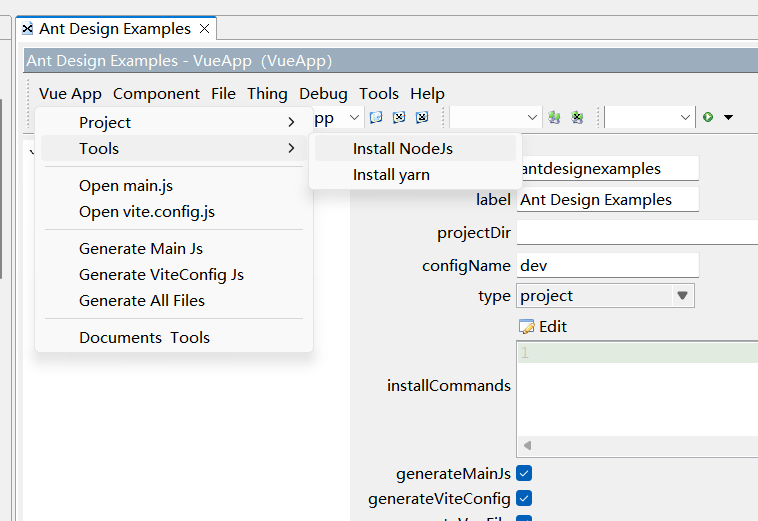758x521 pixels.
Task: Click the pencil Edit icon above installCommands
Action: (x=526, y=327)
